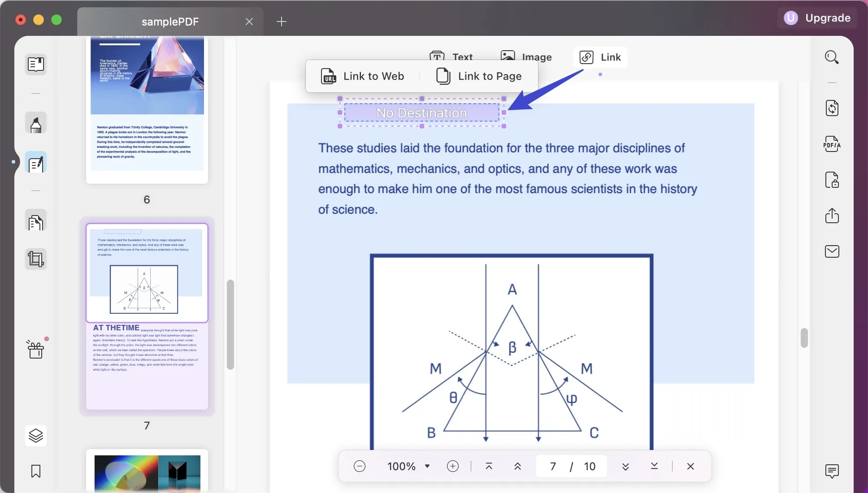Click jump to first page icon

[489, 466]
